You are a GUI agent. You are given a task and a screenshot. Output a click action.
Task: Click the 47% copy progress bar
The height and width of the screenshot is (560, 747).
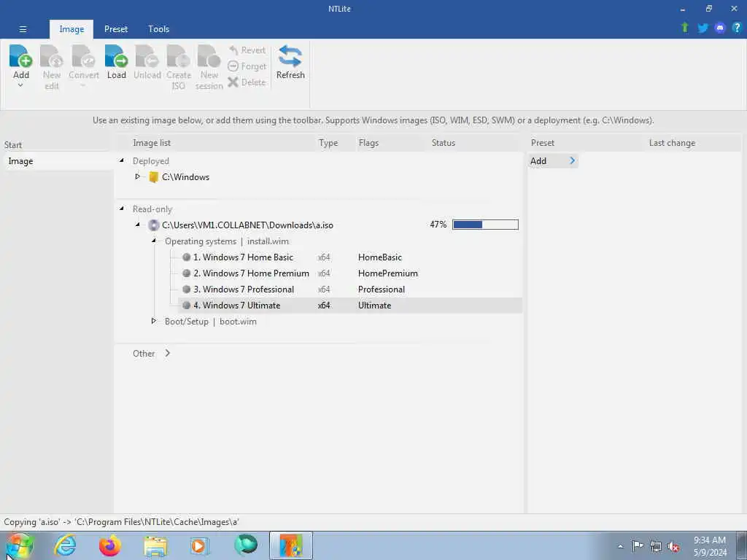click(485, 225)
